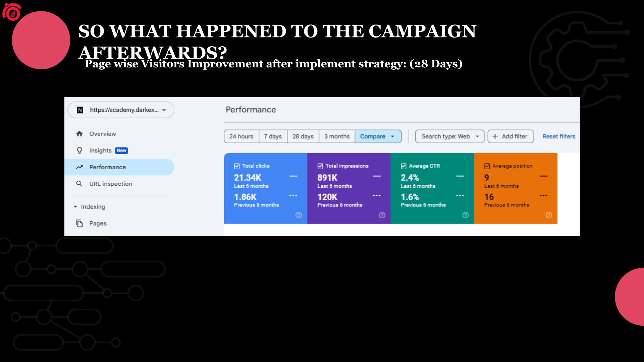Image resolution: width=644 pixels, height=362 pixels.
Task: Click the Add filter button
Action: pyautogui.click(x=511, y=136)
